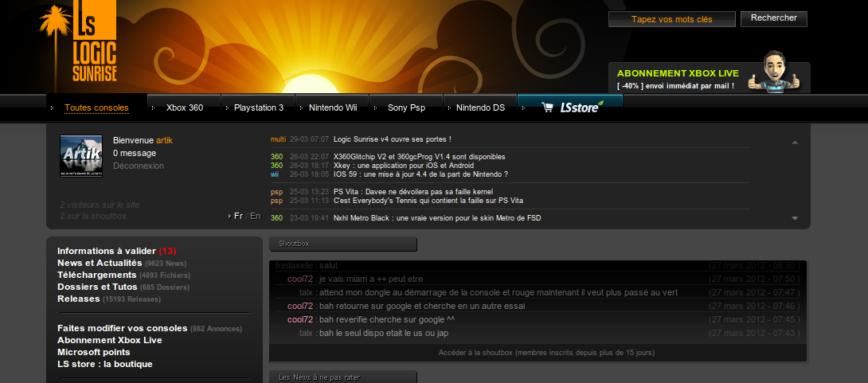
Task: Focus the keyword search field
Action: click(671, 19)
